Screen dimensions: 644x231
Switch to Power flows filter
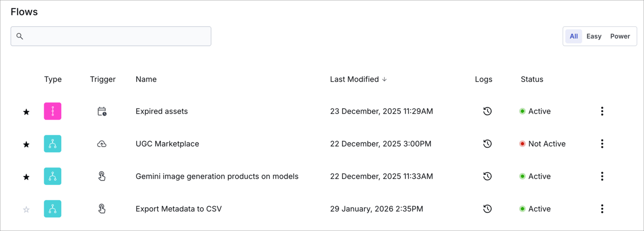[x=620, y=36]
